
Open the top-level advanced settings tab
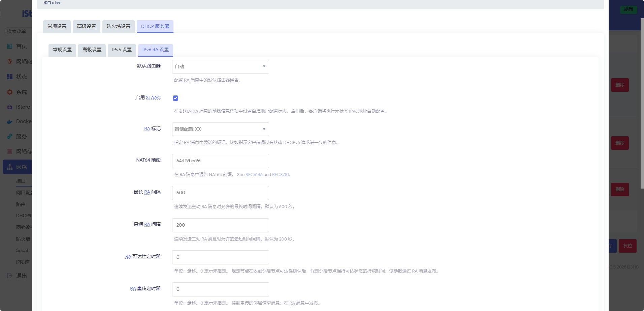click(87, 26)
